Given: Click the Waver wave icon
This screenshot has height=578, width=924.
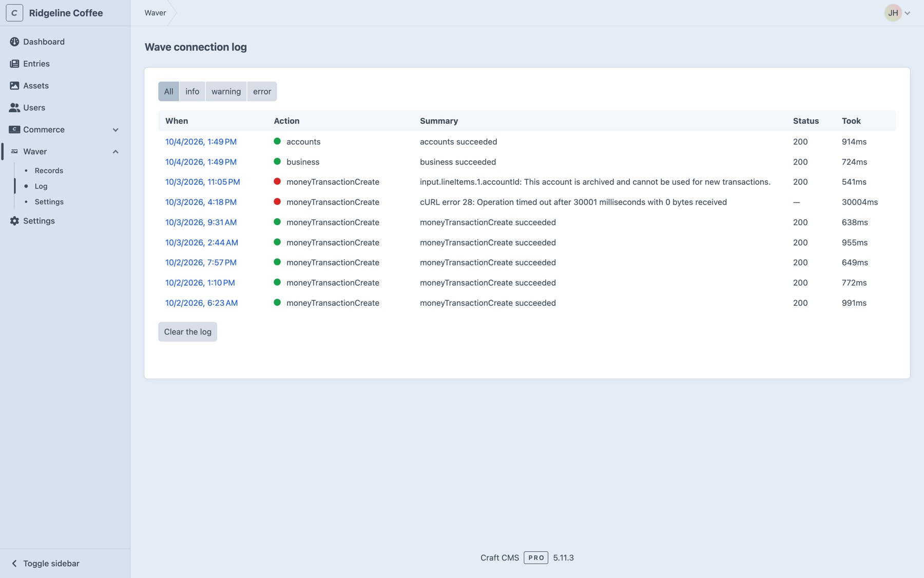Looking at the screenshot, I should pyautogui.click(x=14, y=152).
